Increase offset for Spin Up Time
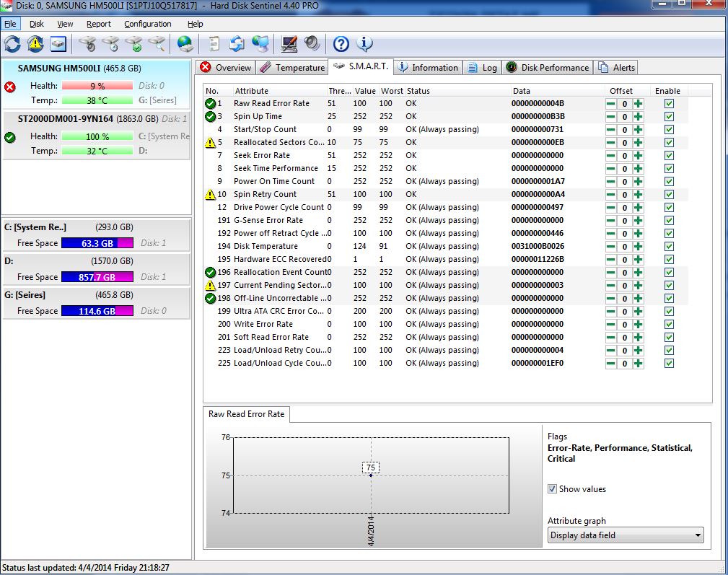This screenshot has width=728, height=575. pyautogui.click(x=639, y=116)
